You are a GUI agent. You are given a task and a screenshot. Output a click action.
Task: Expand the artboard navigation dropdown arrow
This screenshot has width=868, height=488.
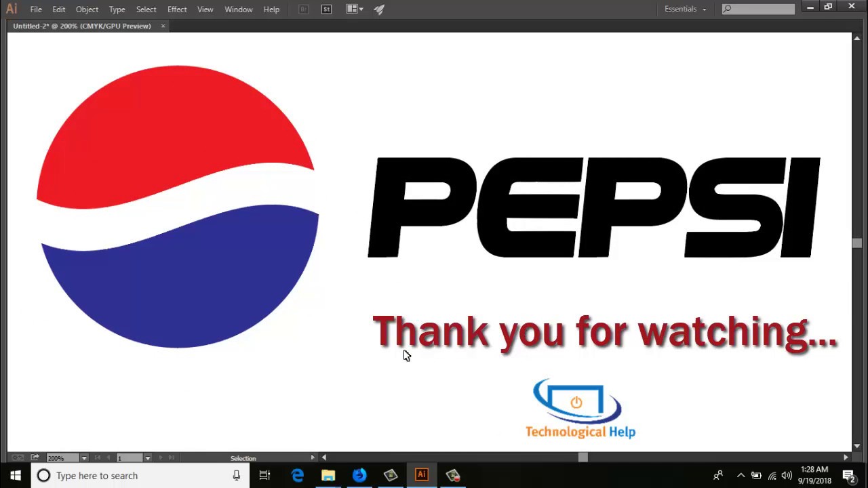point(147,458)
